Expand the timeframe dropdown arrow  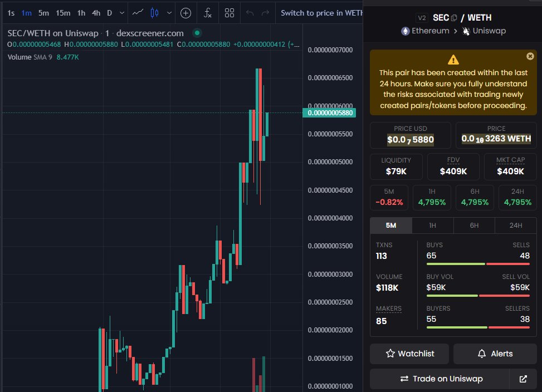[x=121, y=13]
